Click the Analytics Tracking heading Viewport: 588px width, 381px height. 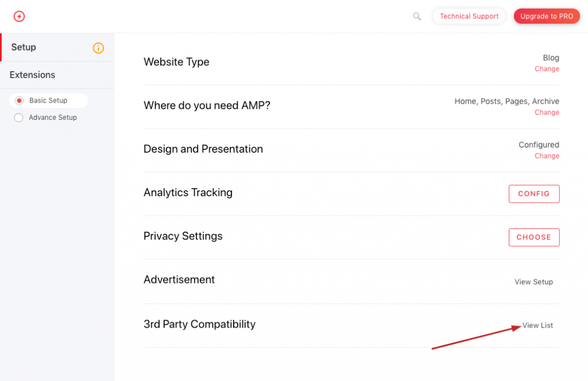click(188, 193)
